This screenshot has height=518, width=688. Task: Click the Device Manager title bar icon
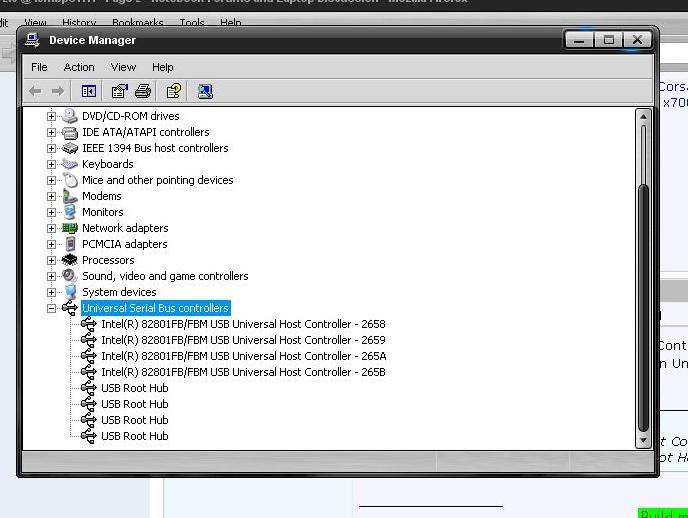(x=32, y=40)
